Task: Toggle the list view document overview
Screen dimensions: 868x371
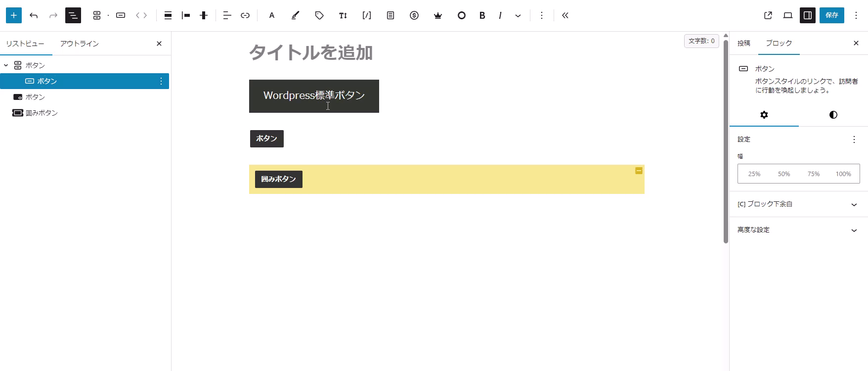Action: 73,15
